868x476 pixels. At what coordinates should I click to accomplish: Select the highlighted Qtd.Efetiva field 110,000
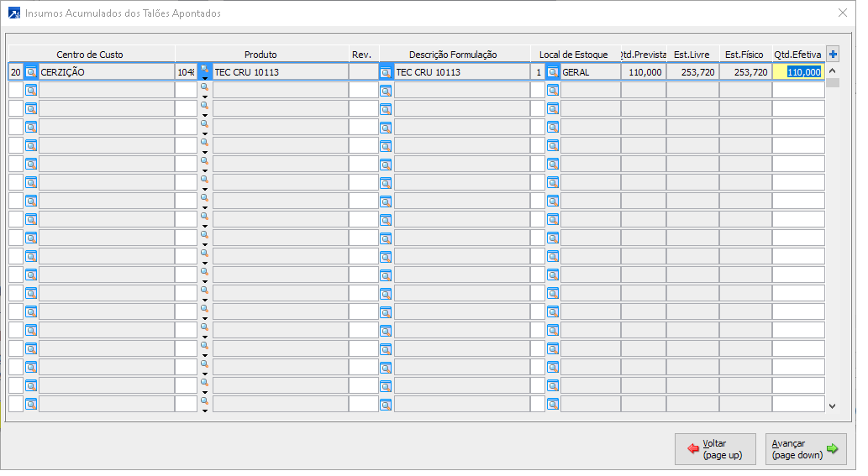[798, 72]
